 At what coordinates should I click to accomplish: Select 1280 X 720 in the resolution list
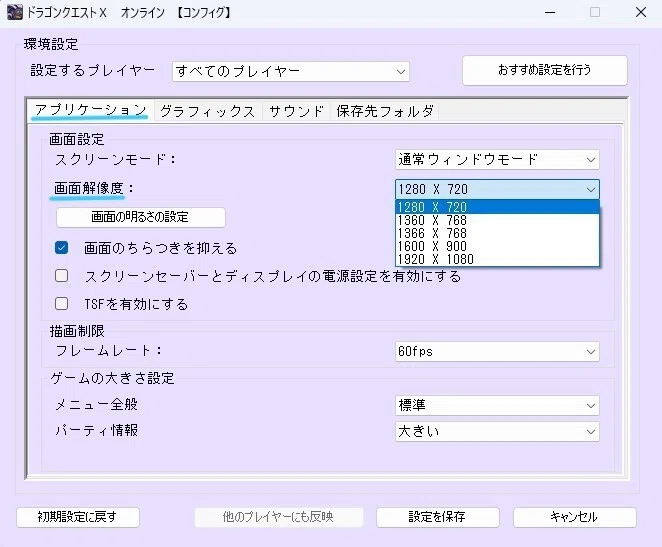[x=497, y=207]
